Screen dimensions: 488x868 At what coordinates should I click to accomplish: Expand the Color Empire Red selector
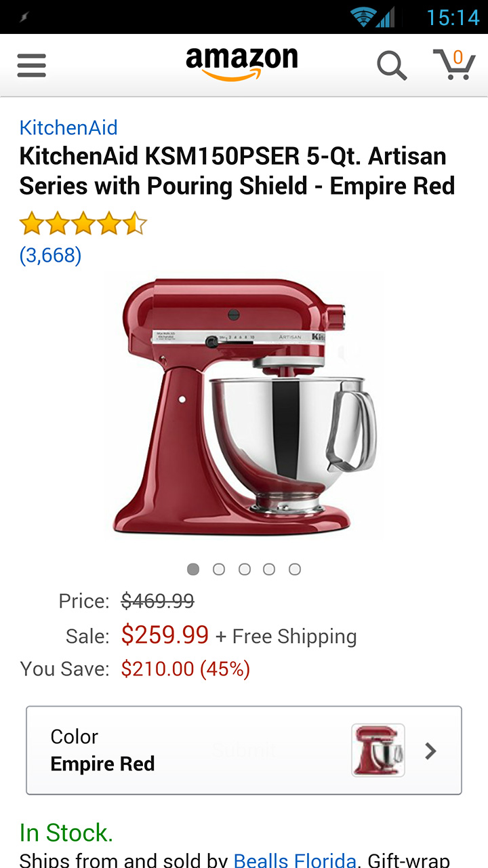click(244, 750)
